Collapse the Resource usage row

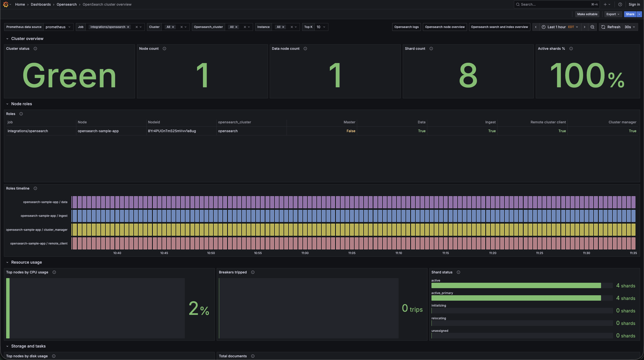(7, 262)
